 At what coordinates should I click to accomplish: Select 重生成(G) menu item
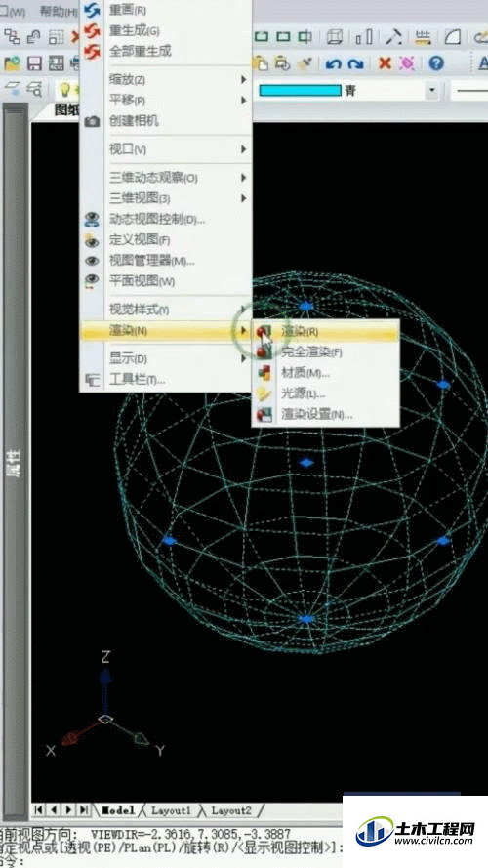166,30
